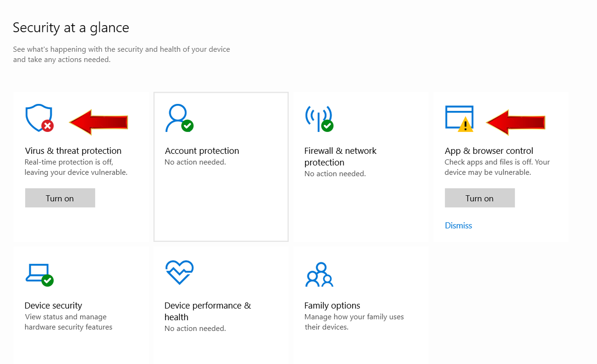Open Device security laptop icon
The image size is (597, 364).
[40, 275]
